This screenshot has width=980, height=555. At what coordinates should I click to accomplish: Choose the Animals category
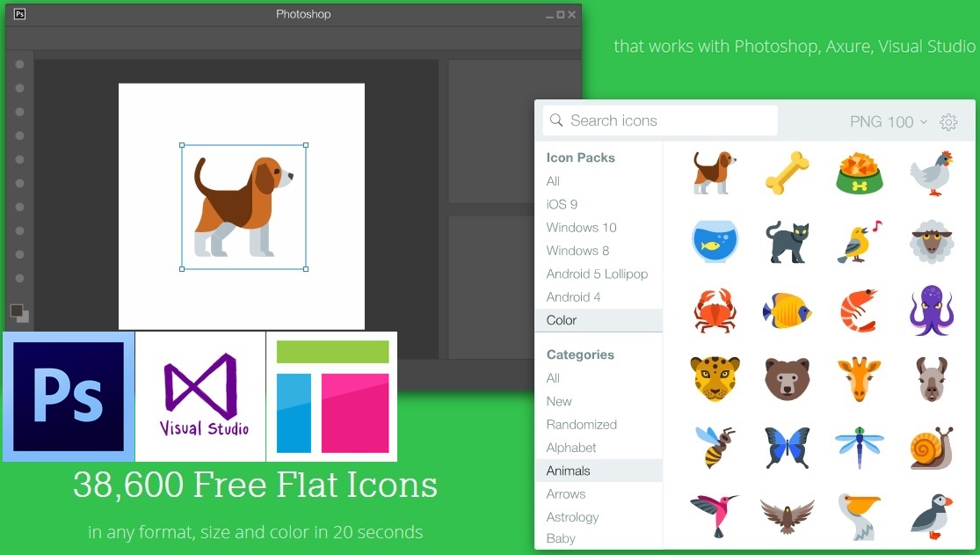568,471
